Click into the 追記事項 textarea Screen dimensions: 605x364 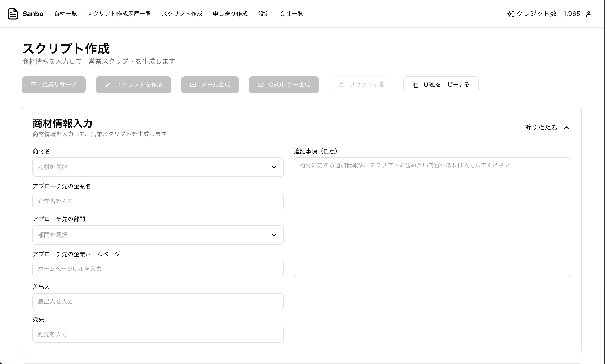pos(432,217)
